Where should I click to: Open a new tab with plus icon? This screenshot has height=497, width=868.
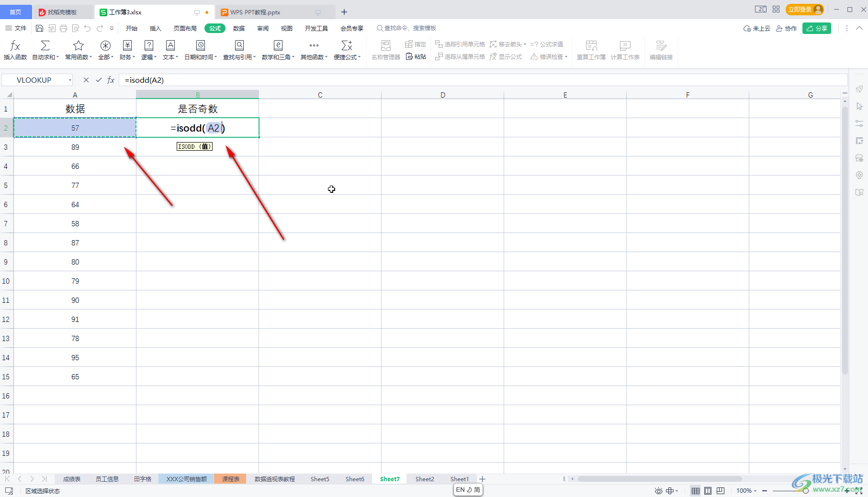[x=344, y=12]
